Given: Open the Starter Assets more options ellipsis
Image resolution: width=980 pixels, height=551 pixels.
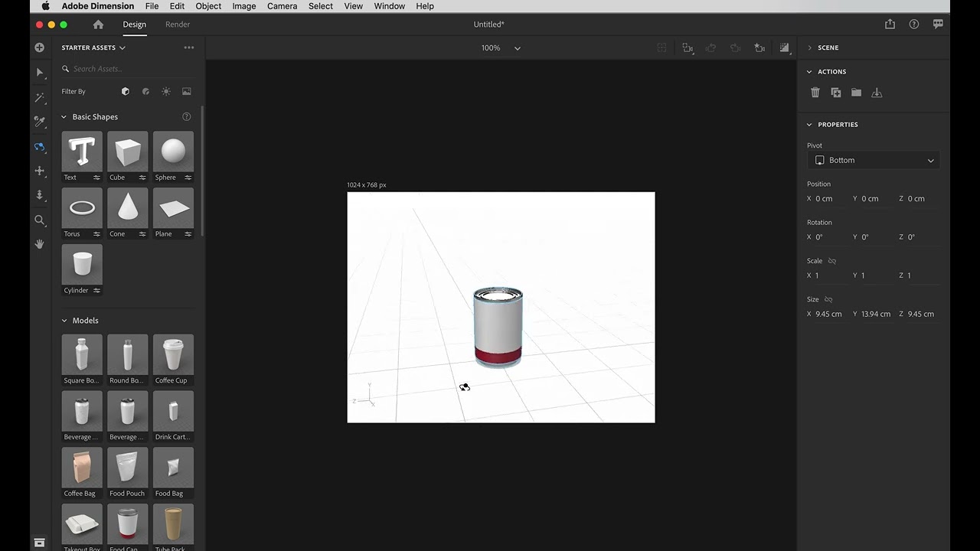Looking at the screenshot, I should click(189, 47).
